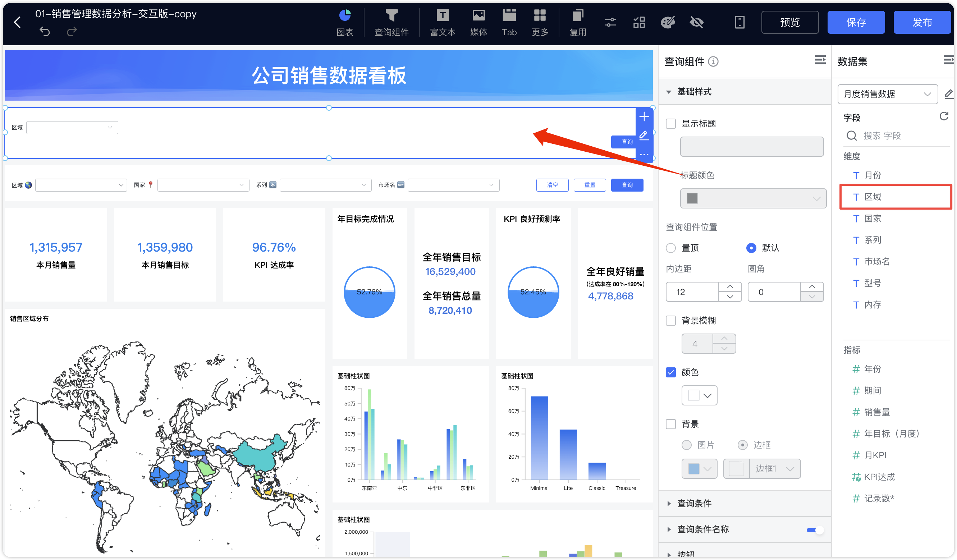This screenshot has height=560, width=957.
Task: Collapse the 查询组件 panel menu icon
Action: tap(820, 60)
